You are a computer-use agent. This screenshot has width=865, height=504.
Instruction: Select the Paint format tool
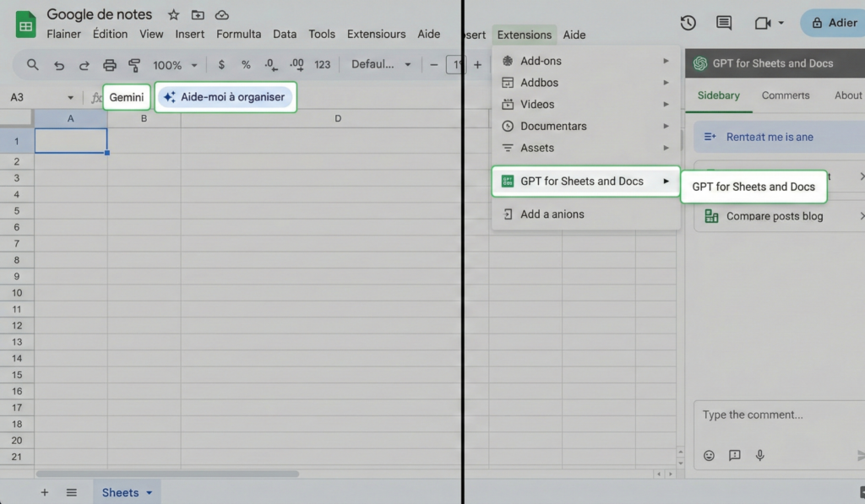tap(133, 64)
